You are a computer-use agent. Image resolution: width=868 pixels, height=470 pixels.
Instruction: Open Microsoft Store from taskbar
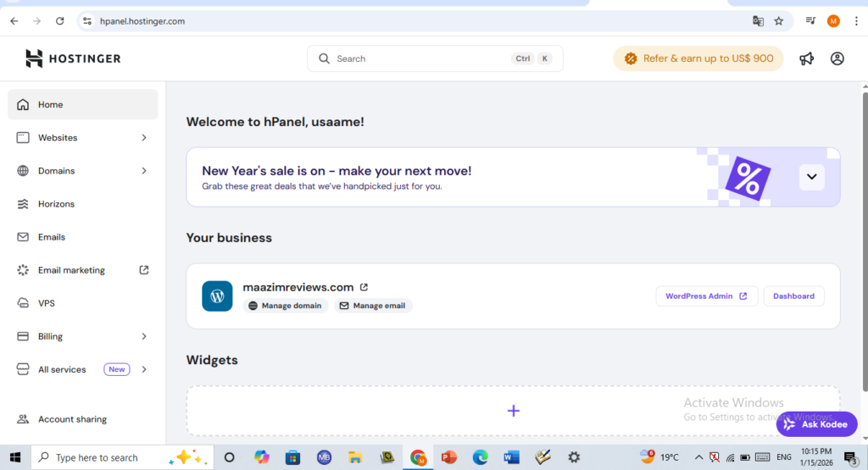(x=292, y=457)
